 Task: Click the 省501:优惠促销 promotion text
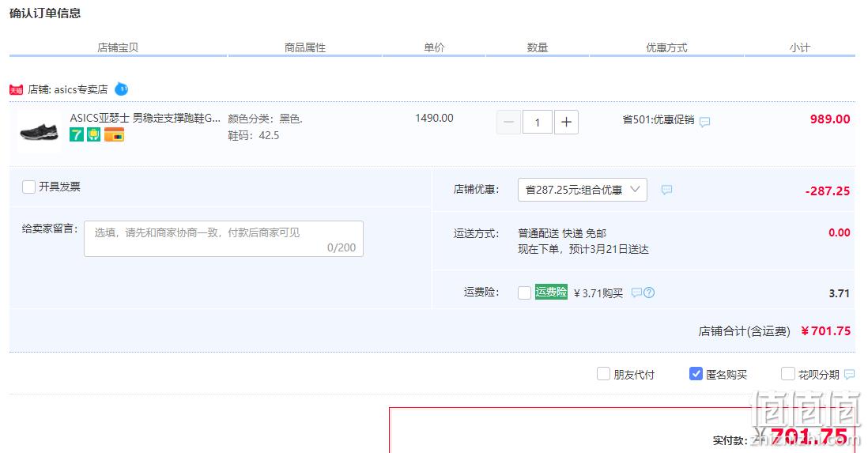659,119
